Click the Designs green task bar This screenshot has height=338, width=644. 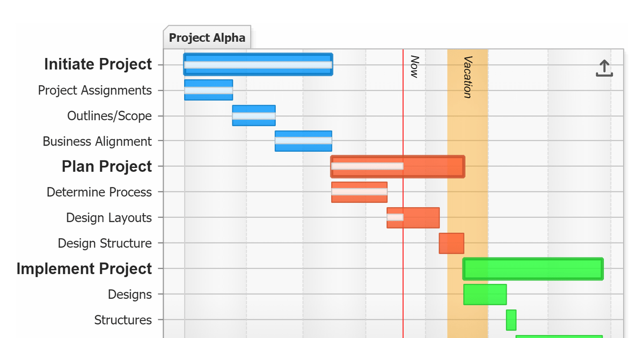point(484,293)
